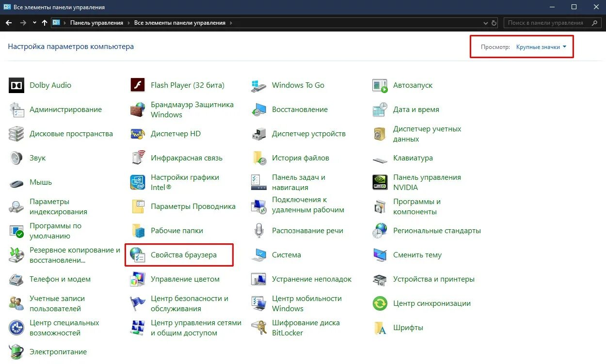Click the Дата и время calendar icon
The image size is (606, 364).
click(380, 110)
